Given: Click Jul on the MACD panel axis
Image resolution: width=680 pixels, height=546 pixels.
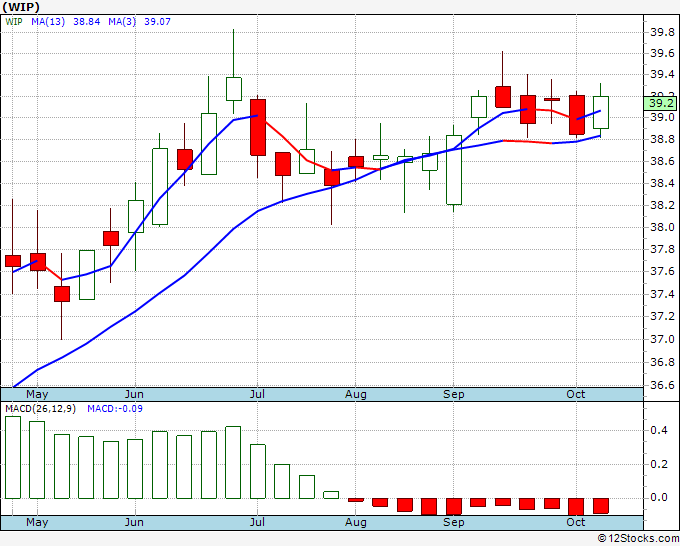Looking at the screenshot, I should (257, 522).
